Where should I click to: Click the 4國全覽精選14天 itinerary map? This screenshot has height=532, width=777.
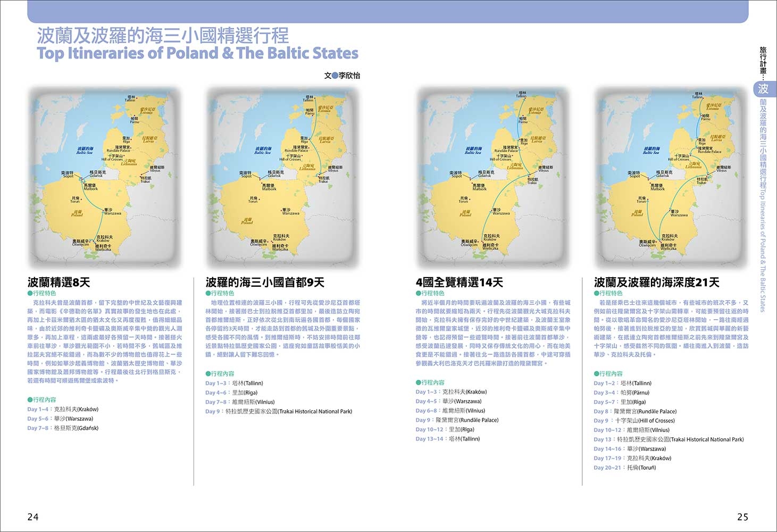494,178
